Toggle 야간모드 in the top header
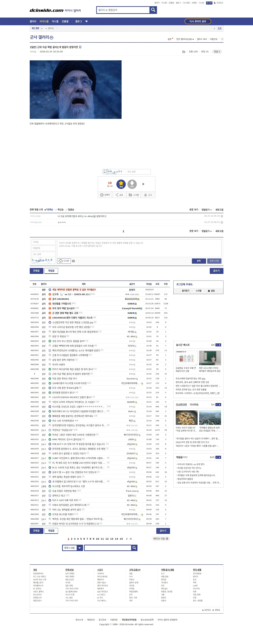This screenshot has height=644, width=253. point(219,3)
